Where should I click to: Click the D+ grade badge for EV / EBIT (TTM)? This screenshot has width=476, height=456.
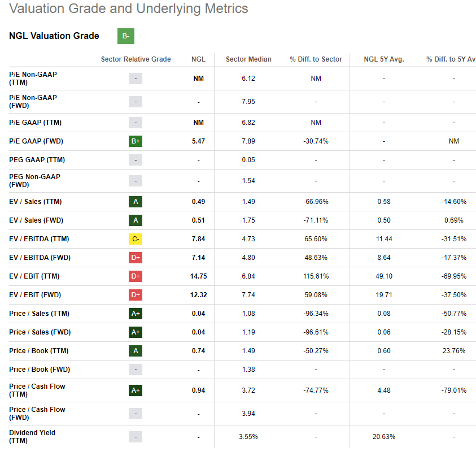(x=136, y=276)
